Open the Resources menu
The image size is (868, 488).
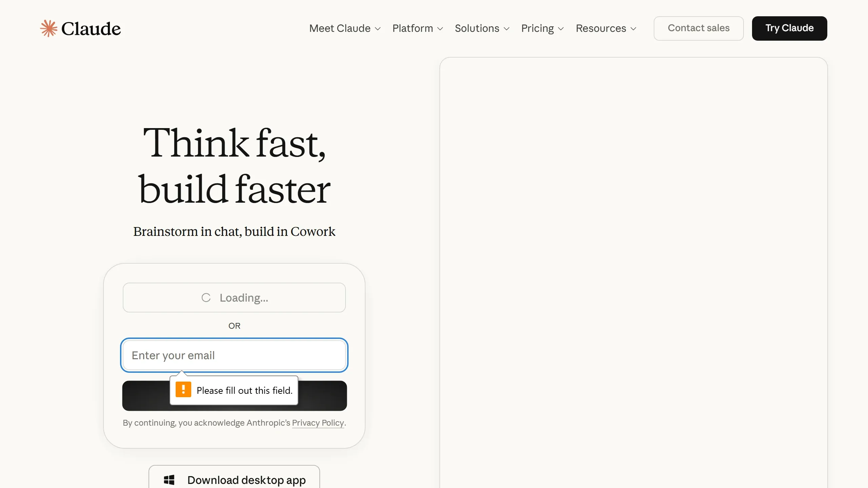coord(606,28)
